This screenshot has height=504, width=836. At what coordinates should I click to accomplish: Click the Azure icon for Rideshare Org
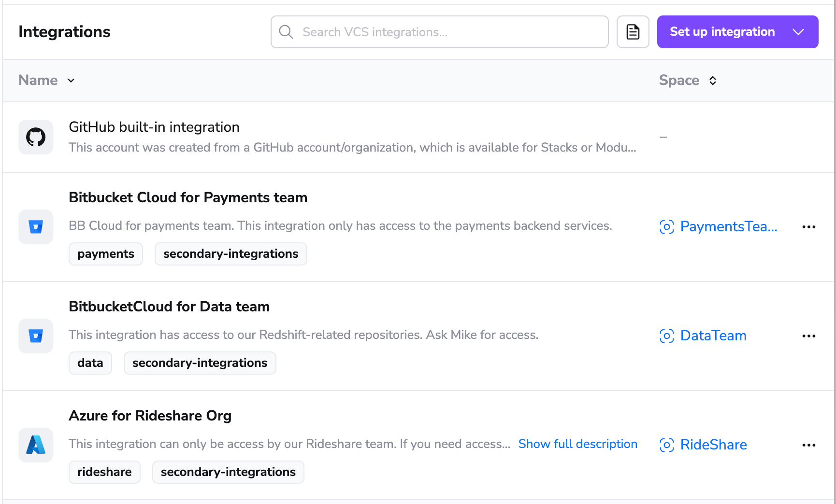pyautogui.click(x=36, y=445)
